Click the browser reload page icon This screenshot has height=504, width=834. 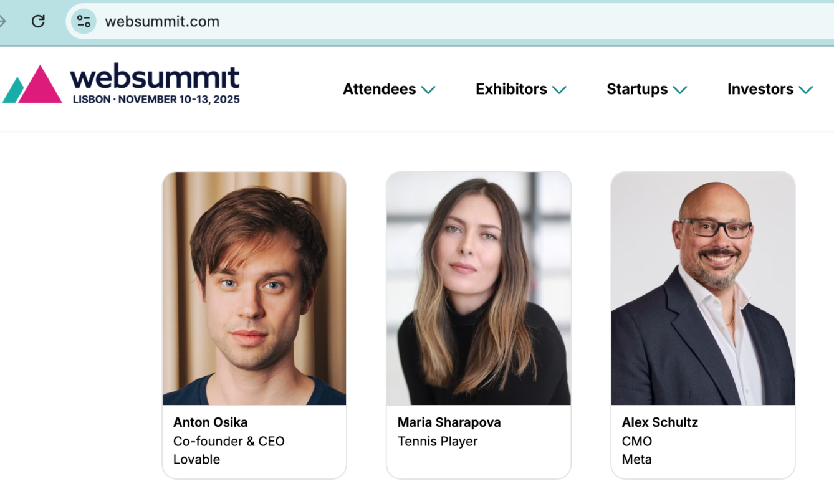point(38,21)
